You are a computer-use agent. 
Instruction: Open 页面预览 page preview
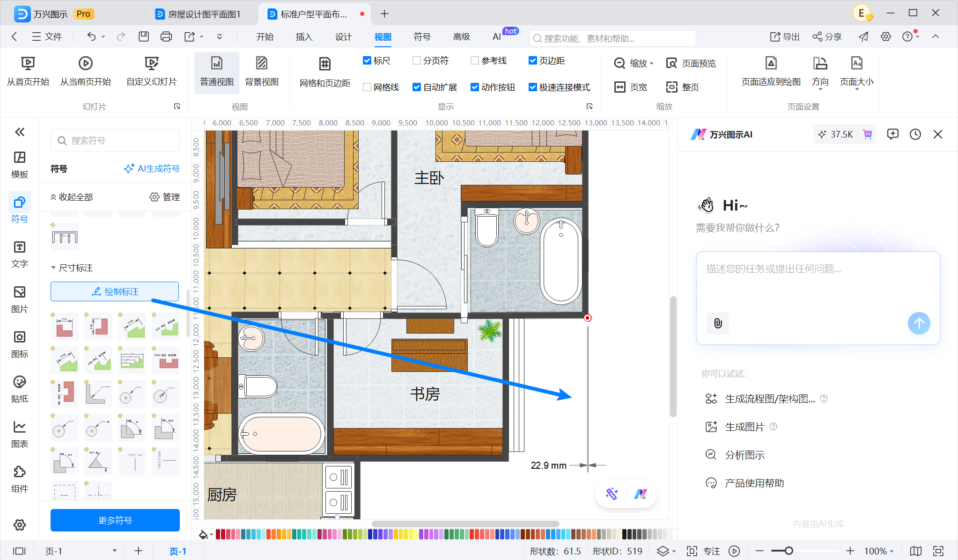pyautogui.click(x=691, y=63)
